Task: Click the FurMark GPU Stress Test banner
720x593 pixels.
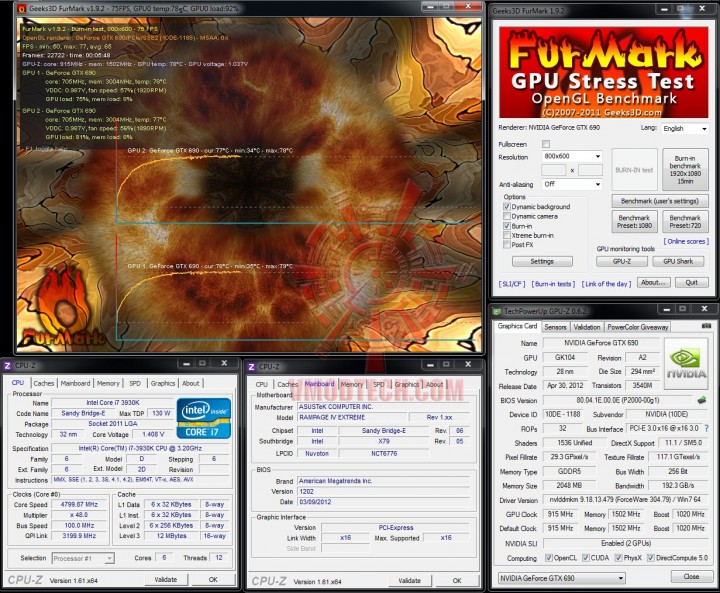Action: pos(604,73)
